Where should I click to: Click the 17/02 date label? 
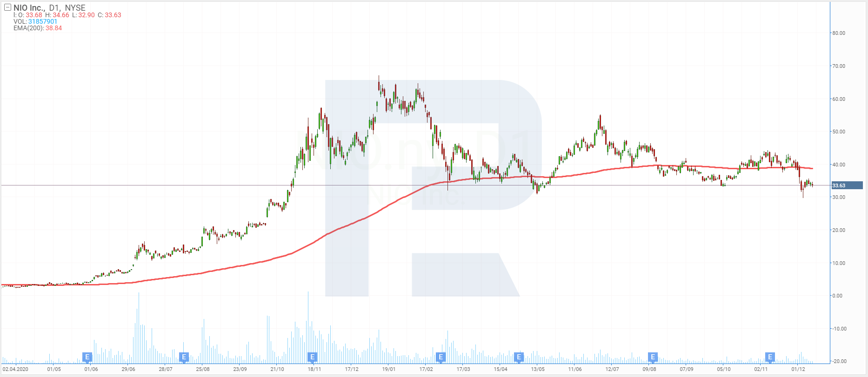pos(426,370)
